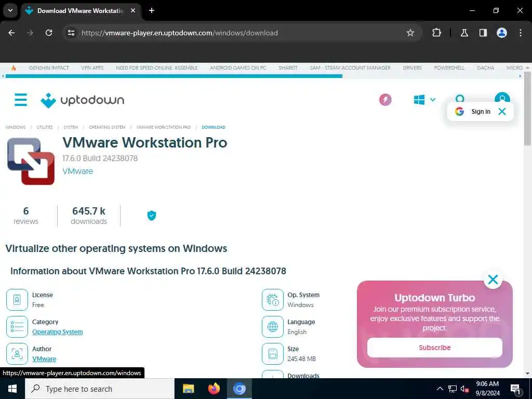Sign in with Google
This screenshot has height=399, width=532.
click(473, 111)
